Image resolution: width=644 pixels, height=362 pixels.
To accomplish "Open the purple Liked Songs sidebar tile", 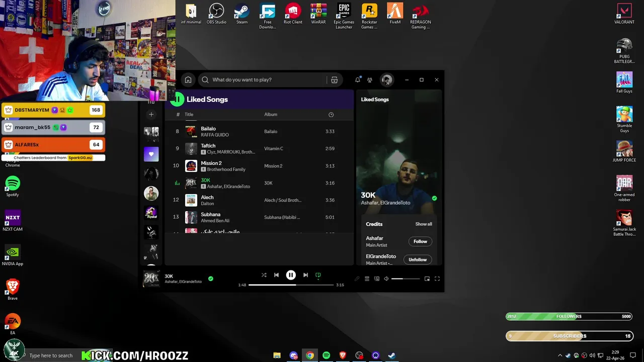I will pos(151,154).
